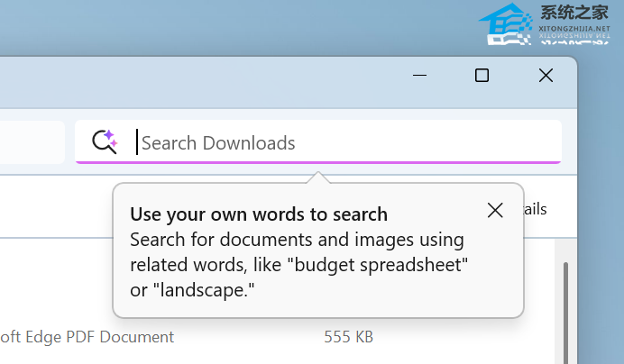Image resolution: width=624 pixels, height=364 pixels.
Task: Open the partially visible Details pane button
Action: tap(537, 209)
